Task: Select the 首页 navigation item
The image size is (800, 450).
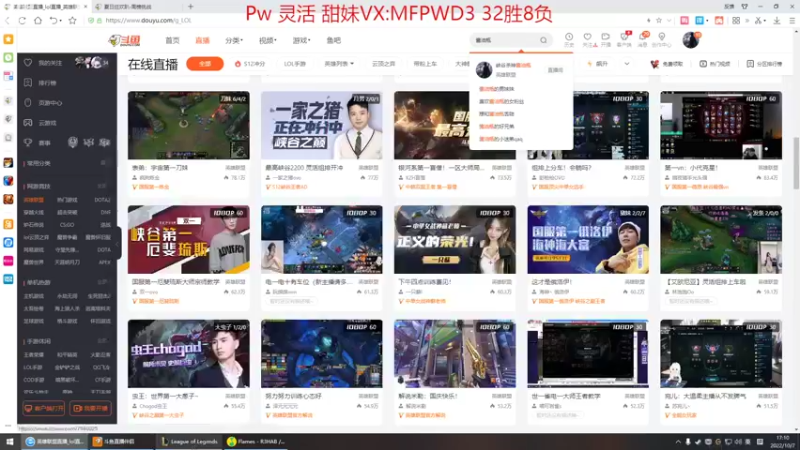Action: 172,40
